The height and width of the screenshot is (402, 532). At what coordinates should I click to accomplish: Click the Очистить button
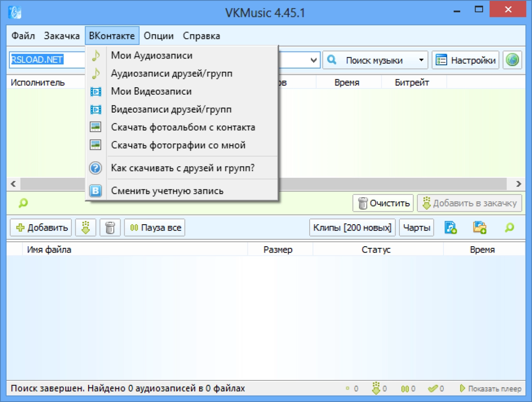click(x=383, y=203)
